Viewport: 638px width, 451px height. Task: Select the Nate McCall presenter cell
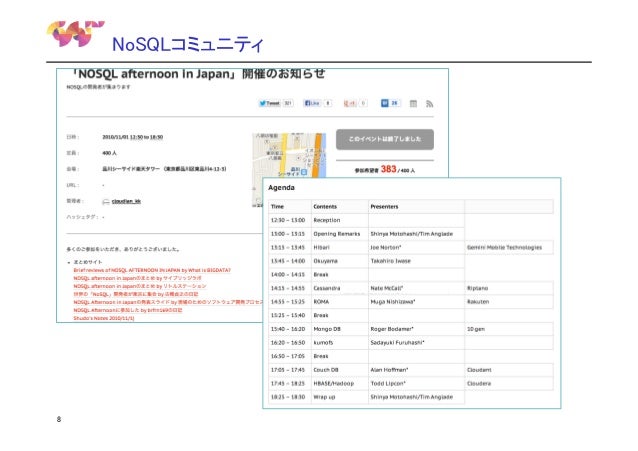click(416, 288)
